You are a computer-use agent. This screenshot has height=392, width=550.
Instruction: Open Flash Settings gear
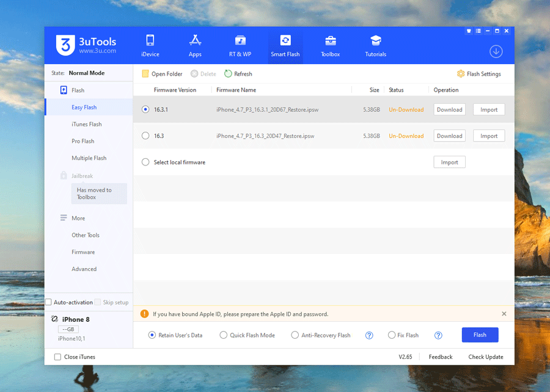(461, 74)
